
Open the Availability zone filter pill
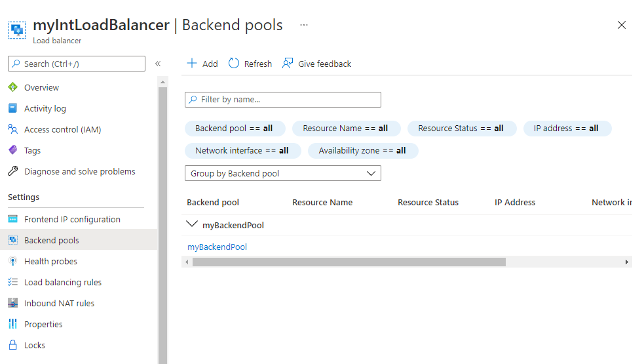coord(362,151)
